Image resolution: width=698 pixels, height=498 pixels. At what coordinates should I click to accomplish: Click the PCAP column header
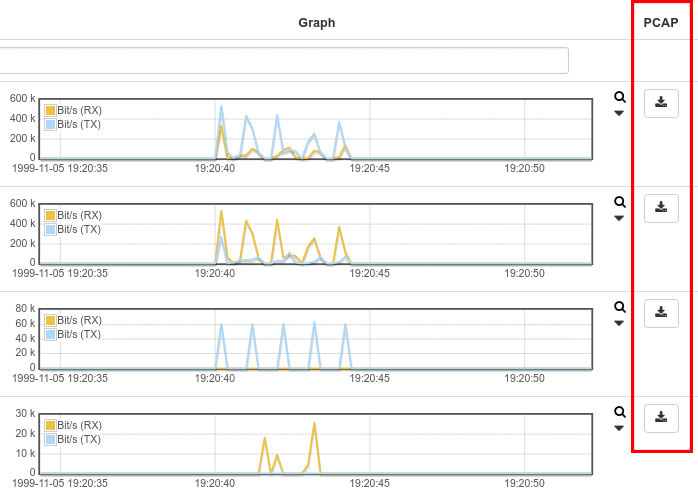pos(661,22)
